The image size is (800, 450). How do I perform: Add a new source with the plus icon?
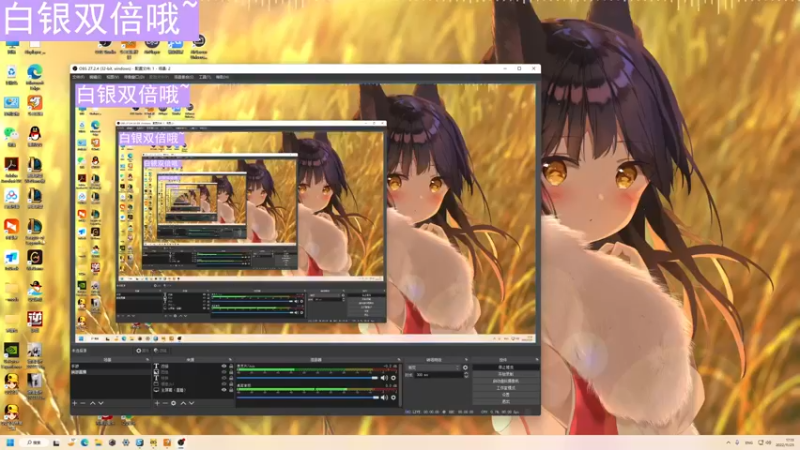(157, 403)
